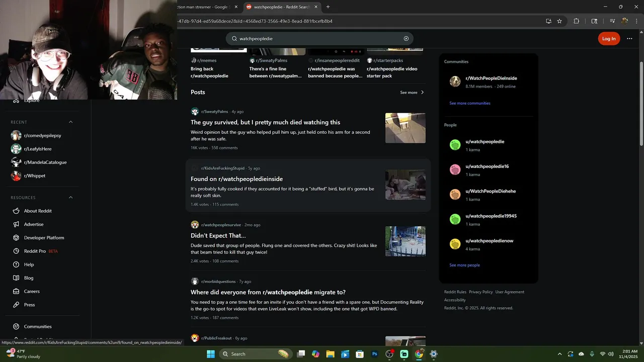This screenshot has height=362, width=644.
Task: Click the Communities sidebar icon
Action: (16, 327)
